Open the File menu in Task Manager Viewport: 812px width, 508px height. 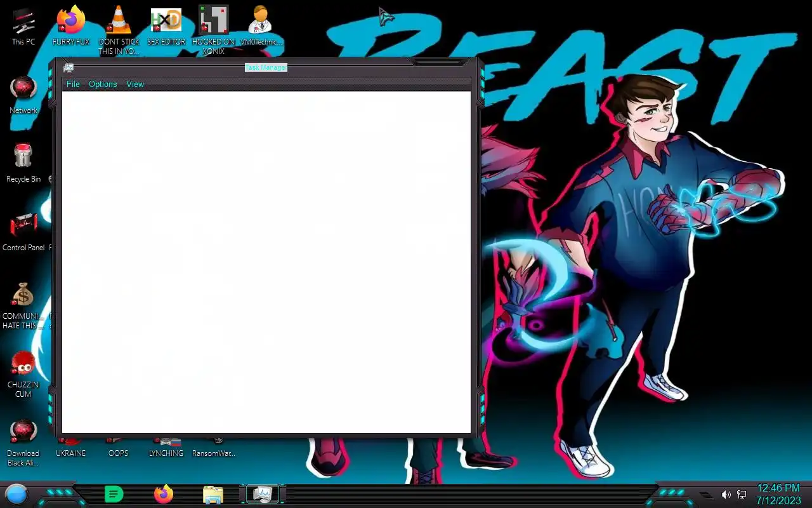[73, 84]
